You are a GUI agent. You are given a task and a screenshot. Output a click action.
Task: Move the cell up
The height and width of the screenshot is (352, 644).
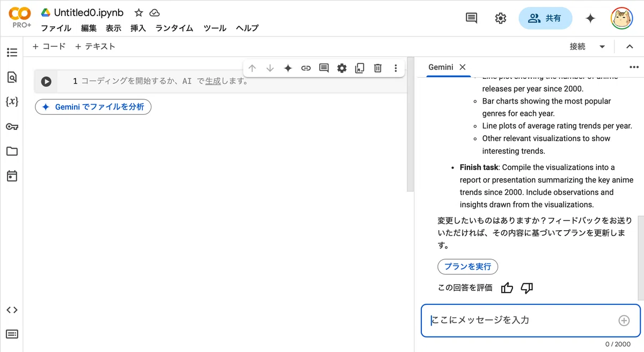pyautogui.click(x=252, y=68)
